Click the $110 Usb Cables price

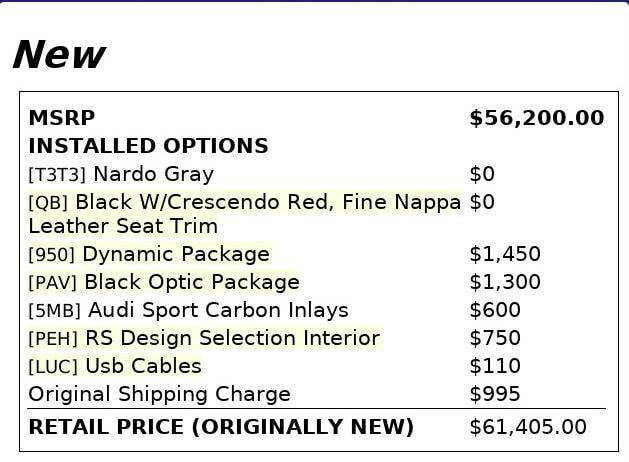[494, 366]
